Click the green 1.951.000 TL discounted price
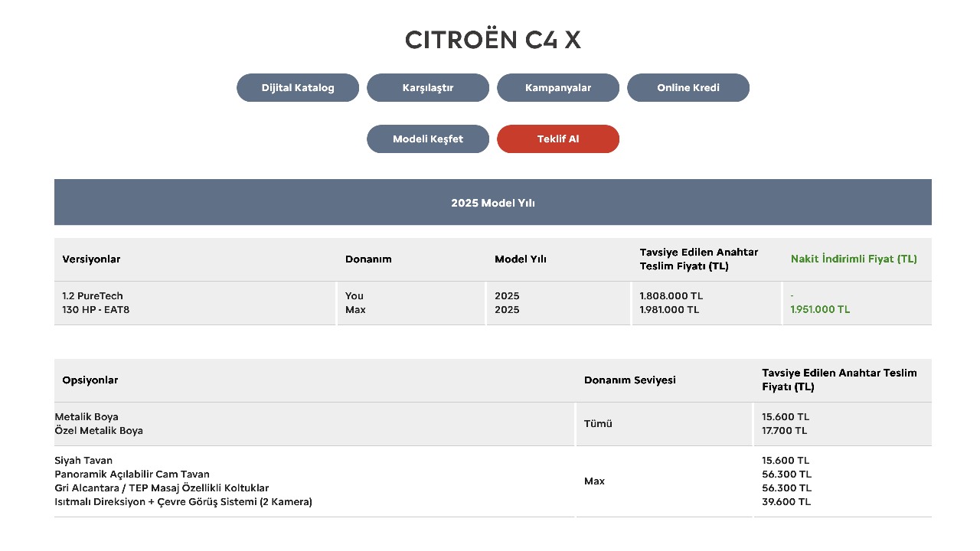Image resolution: width=980 pixels, height=551 pixels. click(820, 310)
